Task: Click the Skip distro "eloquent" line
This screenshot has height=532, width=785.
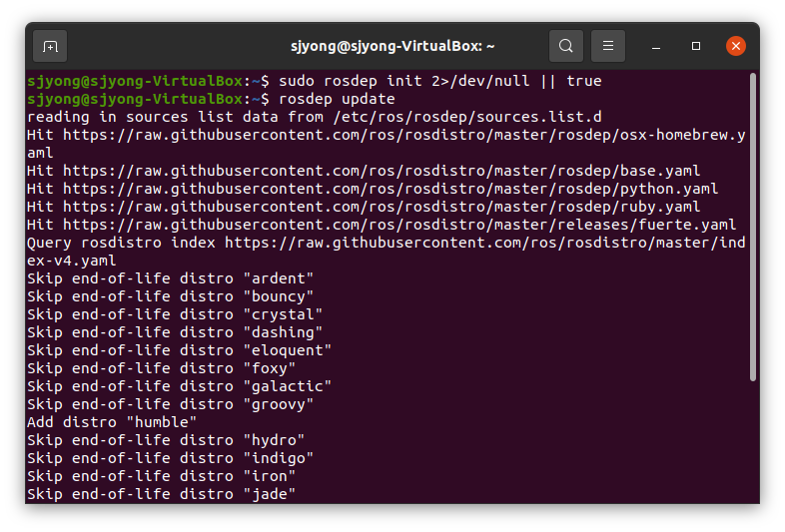Action: (x=179, y=350)
